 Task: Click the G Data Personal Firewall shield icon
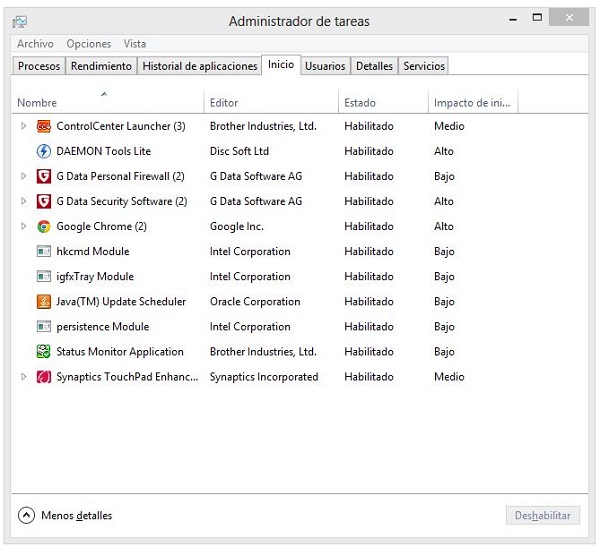(44, 177)
